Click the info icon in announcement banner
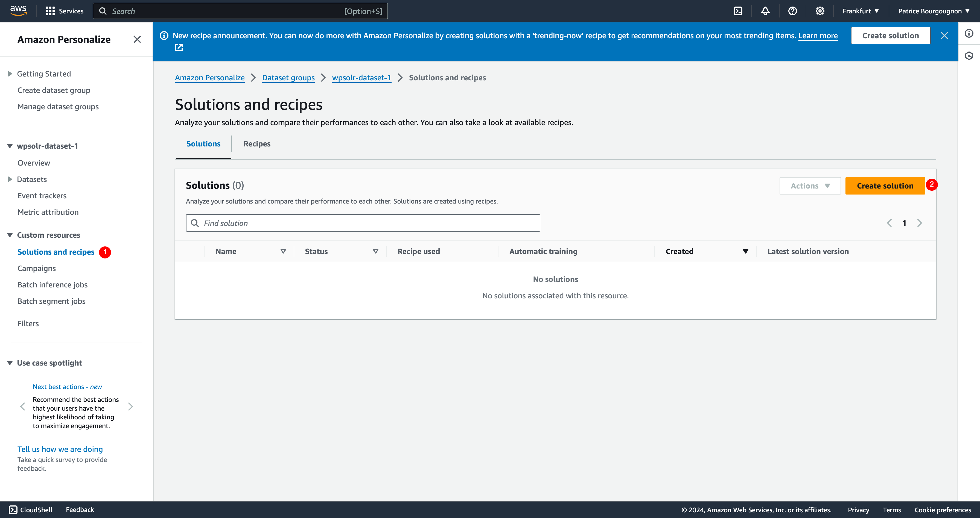The image size is (980, 518). tap(164, 36)
